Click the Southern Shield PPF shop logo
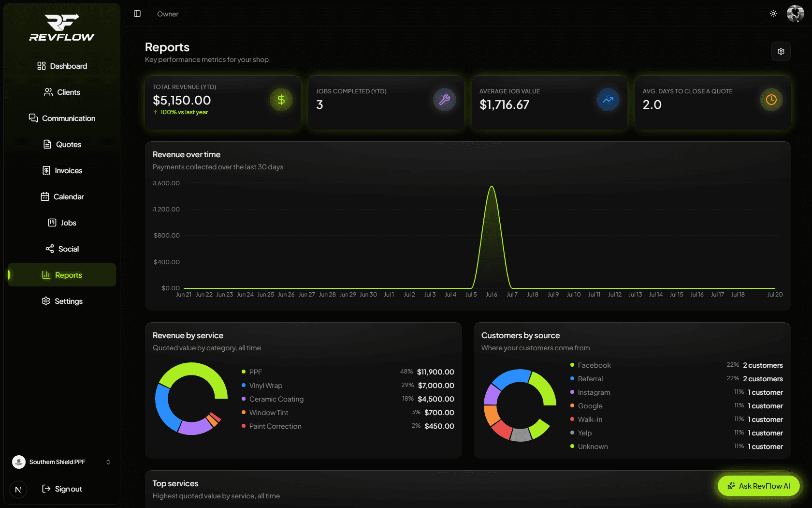 pyautogui.click(x=19, y=462)
